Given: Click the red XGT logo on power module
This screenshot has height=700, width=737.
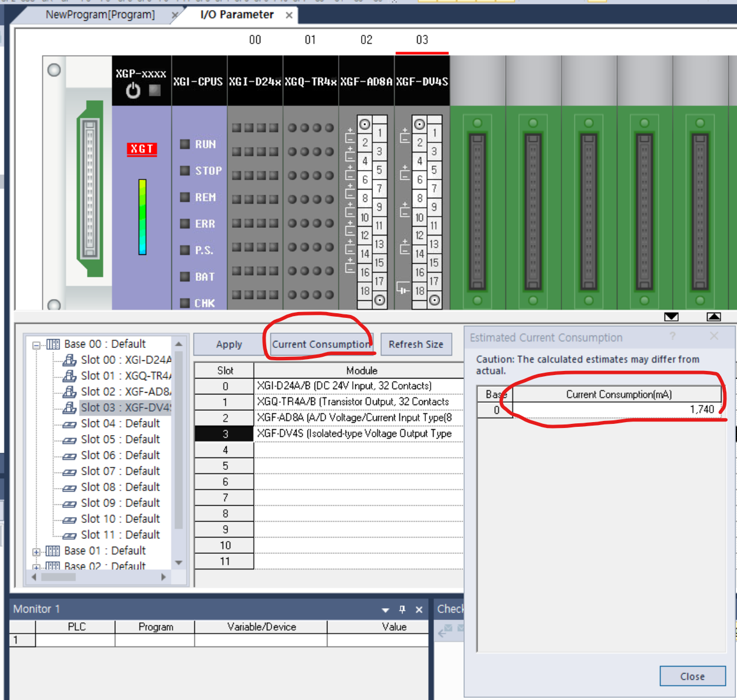Looking at the screenshot, I should click(x=142, y=149).
